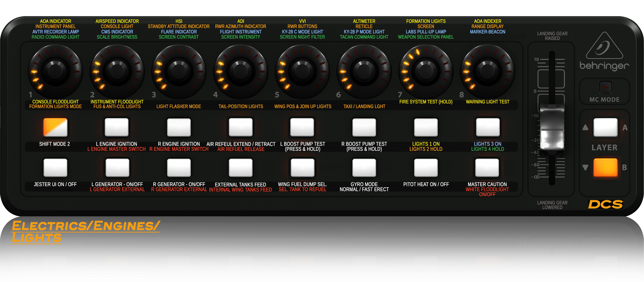Viewport: 644px width, 282px height.
Task: Click the Landing Gear Raised label
Action: point(552,36)
